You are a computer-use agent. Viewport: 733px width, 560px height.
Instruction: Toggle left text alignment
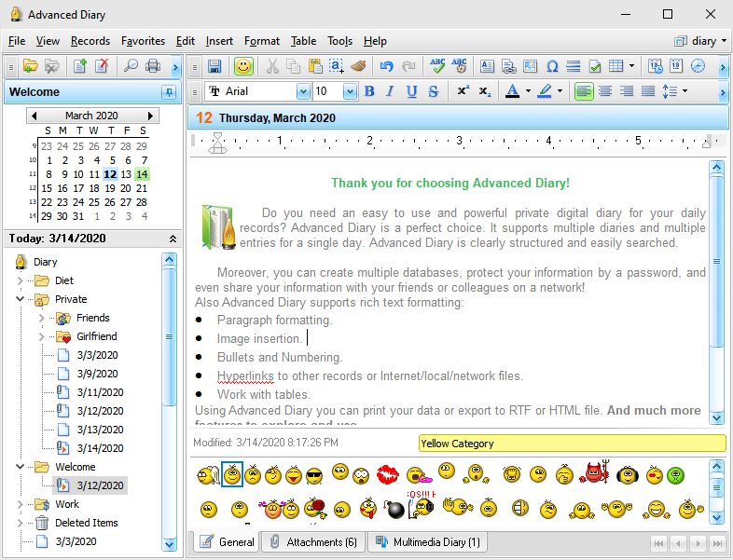click(584, 91)
